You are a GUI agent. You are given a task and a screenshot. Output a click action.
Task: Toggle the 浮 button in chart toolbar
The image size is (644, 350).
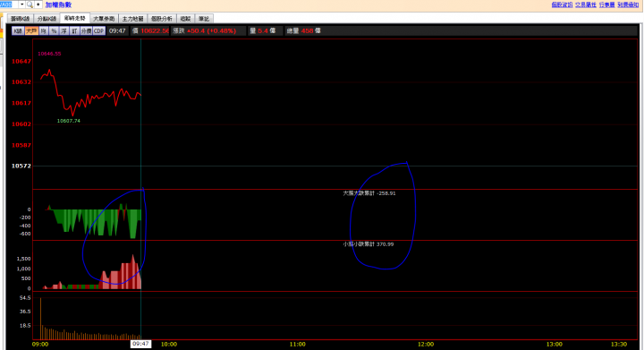[64, 30]
